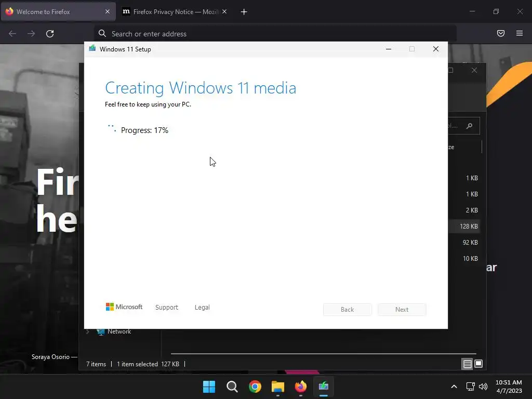
Task: Open volume control tray icon
Action: (483, 387)
